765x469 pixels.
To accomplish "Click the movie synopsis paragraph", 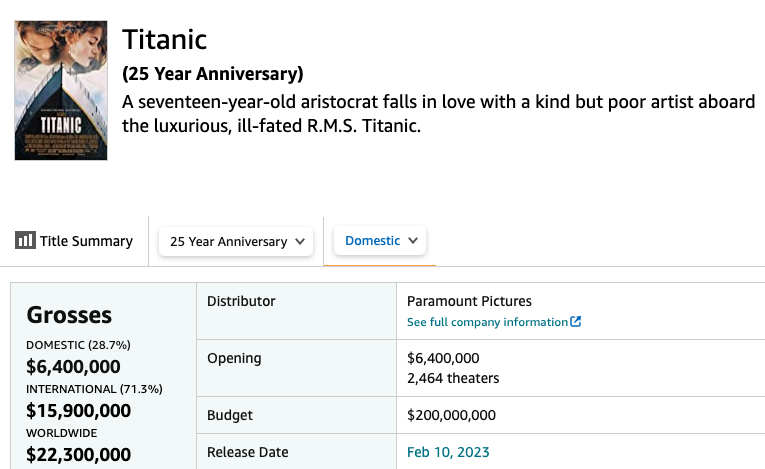I will [439, 114].
